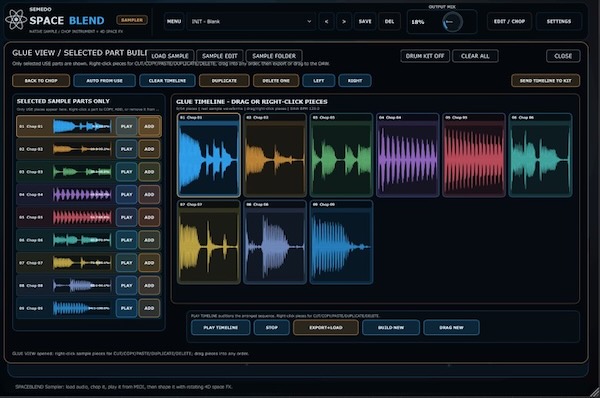
Task: Play Chop 06 in parts list
Action: [126, 240]
